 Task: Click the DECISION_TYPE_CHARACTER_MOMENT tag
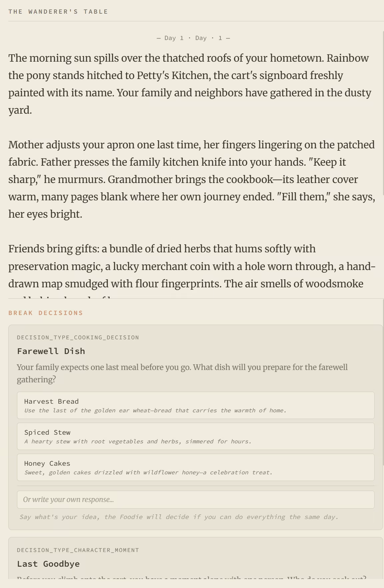tap(78, 550)
